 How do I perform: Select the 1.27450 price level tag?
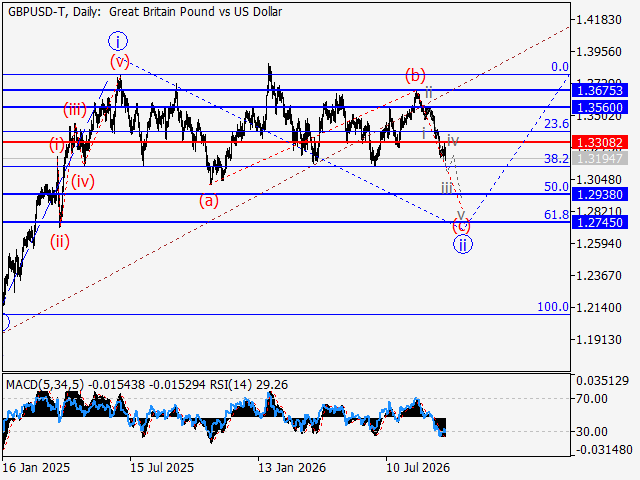click(600, 222)
